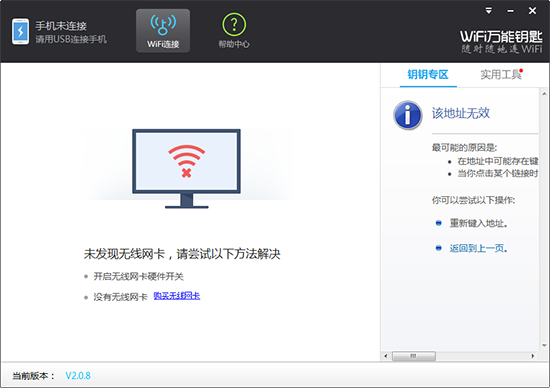Screen dimensions: 550x388
Task: Click the 你可以尝试以下操作 text
Action: 473,200
